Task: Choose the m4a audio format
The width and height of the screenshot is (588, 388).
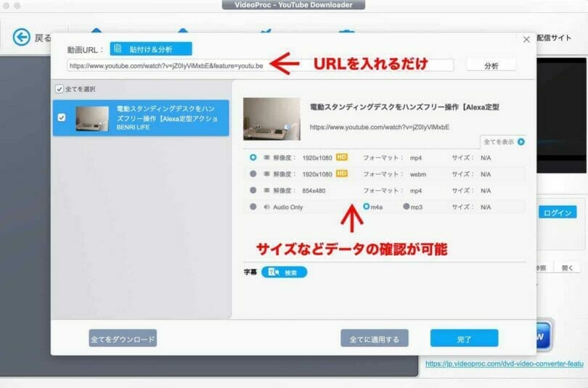Action: pos(367,207)
